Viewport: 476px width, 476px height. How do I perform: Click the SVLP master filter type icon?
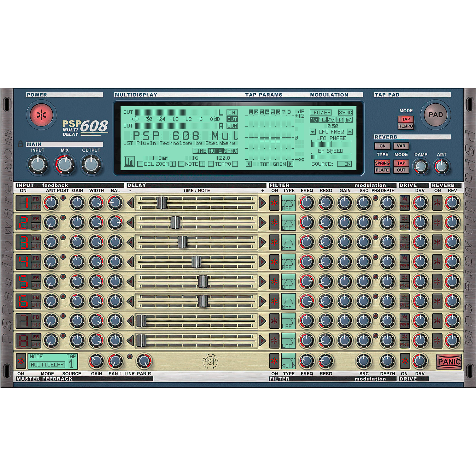click(x=288, y=361)
